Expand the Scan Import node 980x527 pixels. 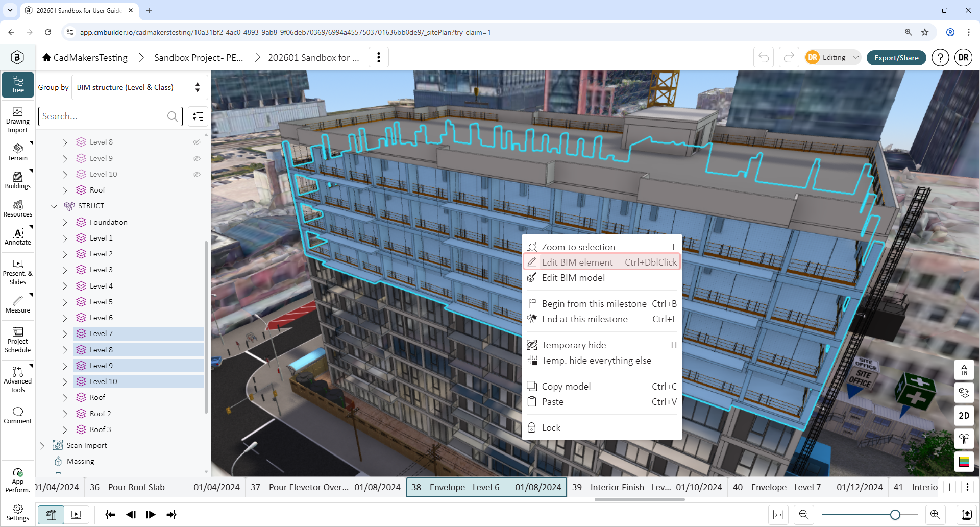pos(42,446)
